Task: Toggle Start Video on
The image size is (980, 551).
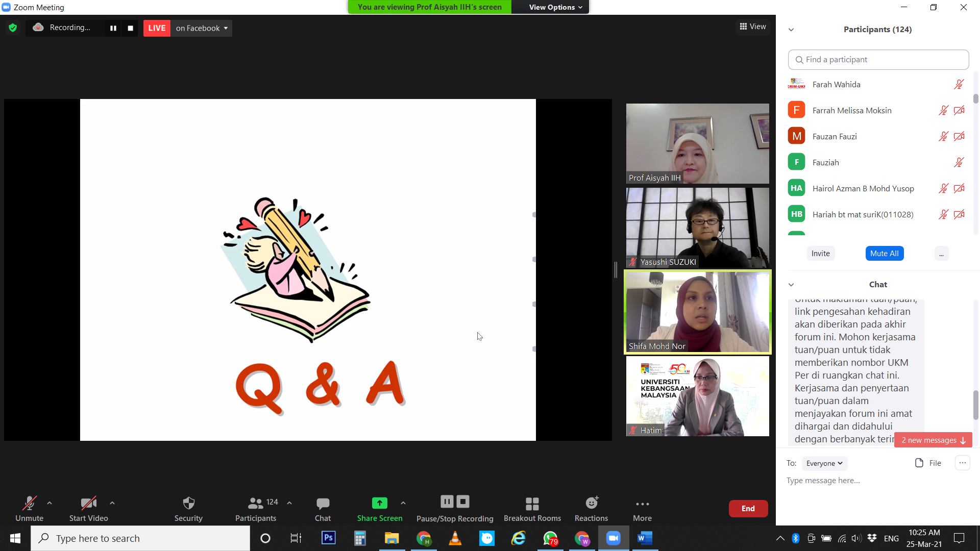Action: (x=88, y=504)
